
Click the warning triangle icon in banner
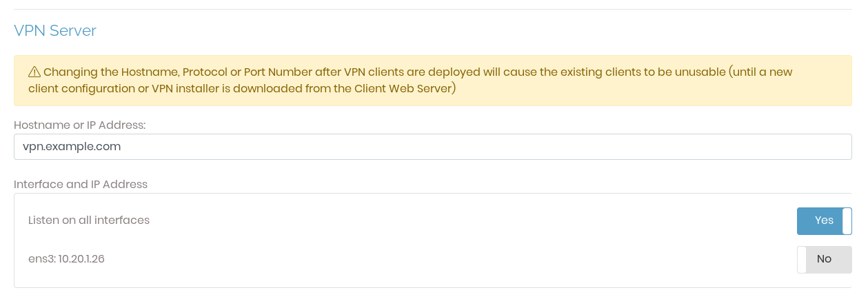(34, 72)
